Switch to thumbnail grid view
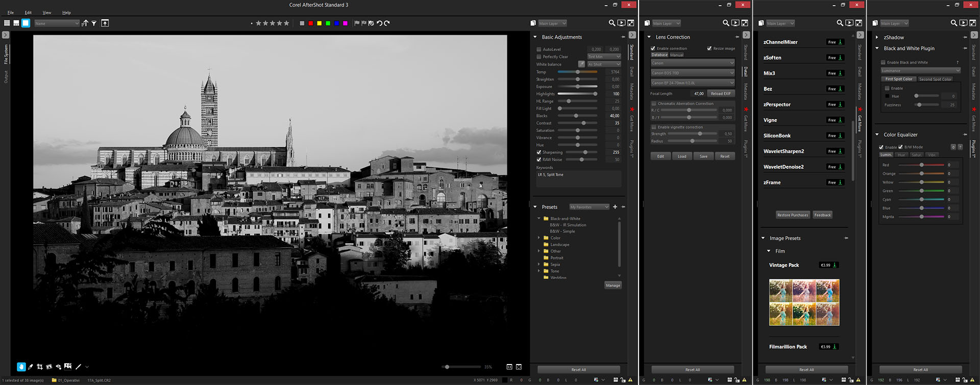 coord(7,23)
